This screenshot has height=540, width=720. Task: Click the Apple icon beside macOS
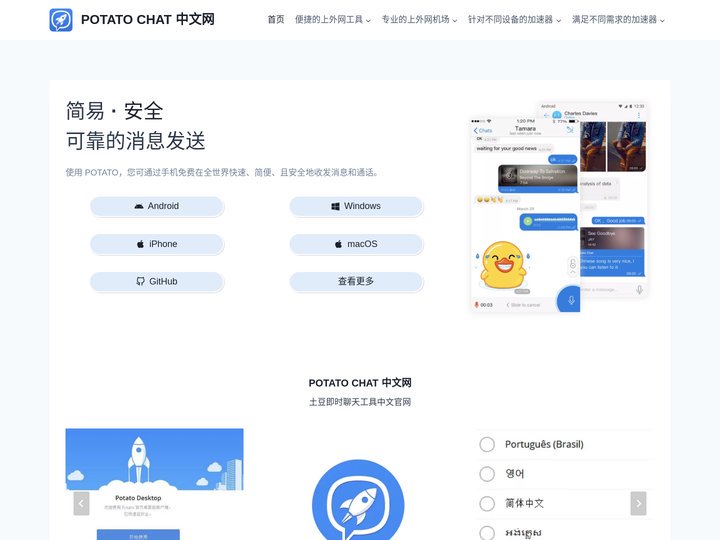click(x=338, y=244)
